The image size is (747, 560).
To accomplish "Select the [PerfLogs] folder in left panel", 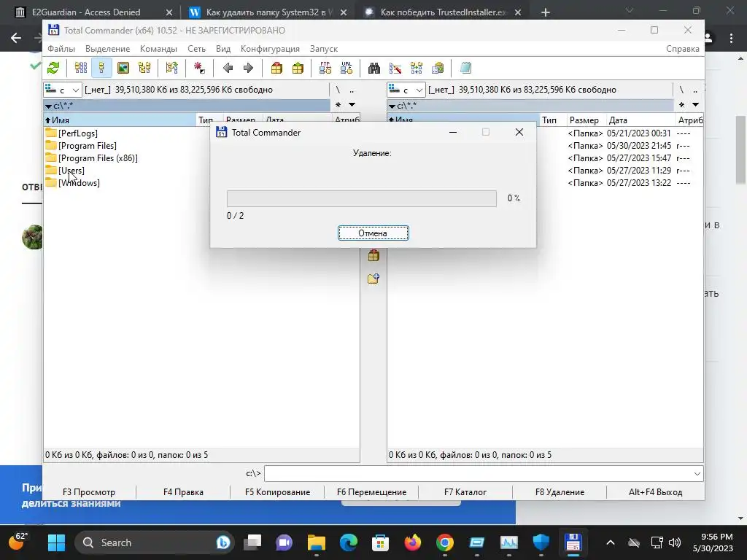I will pyautogui.click(x=78, y=133).
